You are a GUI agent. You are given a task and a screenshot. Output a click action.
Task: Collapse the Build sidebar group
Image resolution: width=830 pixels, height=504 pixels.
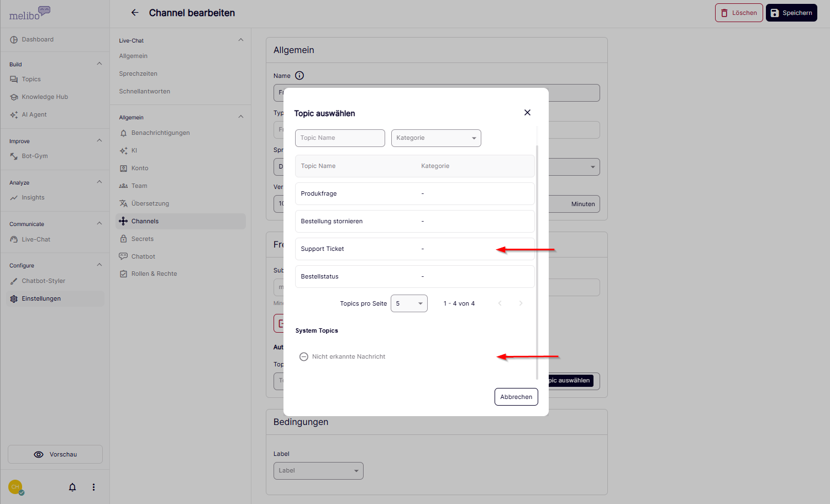pyautogui.click(x=99, y=64)
